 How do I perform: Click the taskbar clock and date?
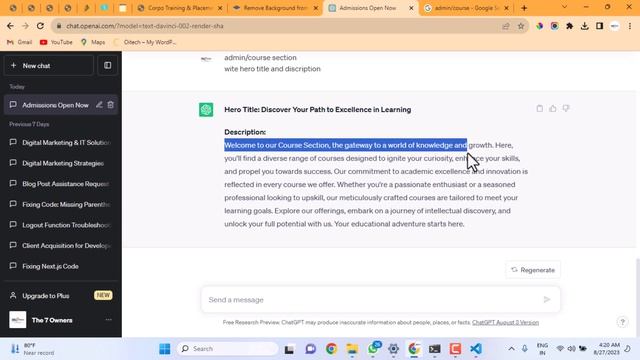pyautogui.click(x=607, y=349)
